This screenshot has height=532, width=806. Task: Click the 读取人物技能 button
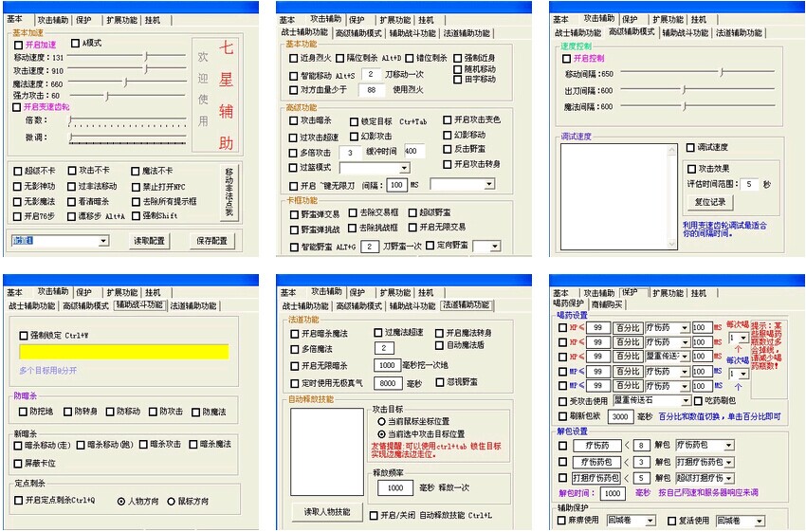[x=326, y=512]
